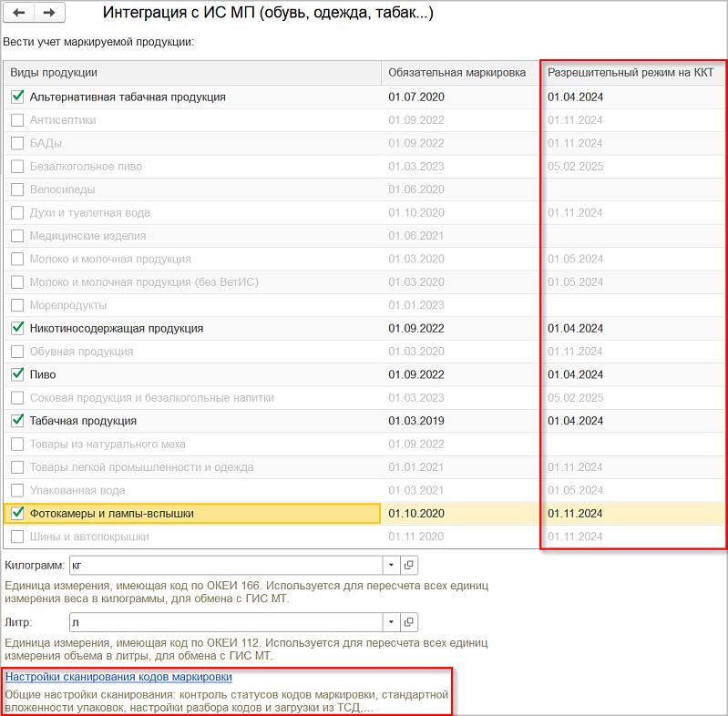Check Соковая продукция и безалкогольные напитки

[x=17, y=397]
